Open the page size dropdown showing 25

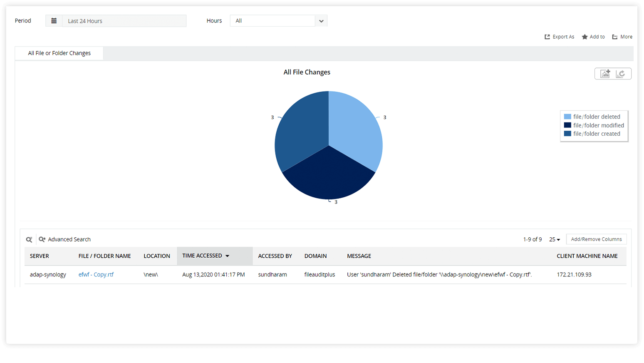click(555, 239)
